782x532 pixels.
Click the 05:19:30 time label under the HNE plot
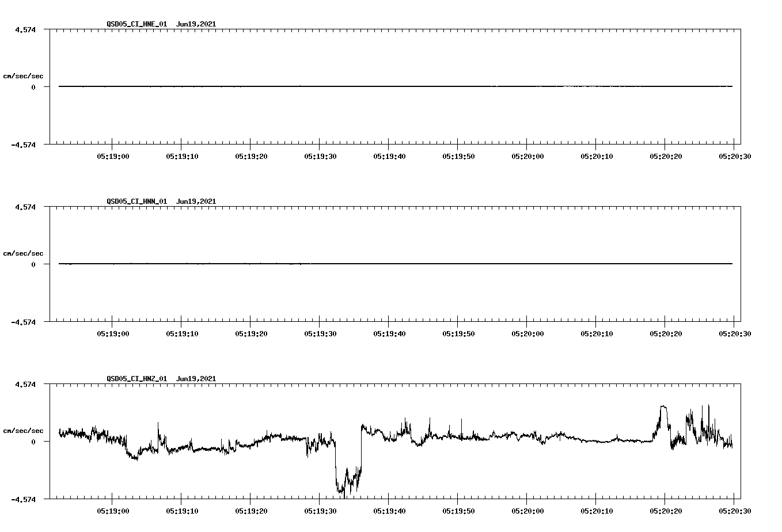(x=320, y=157)
